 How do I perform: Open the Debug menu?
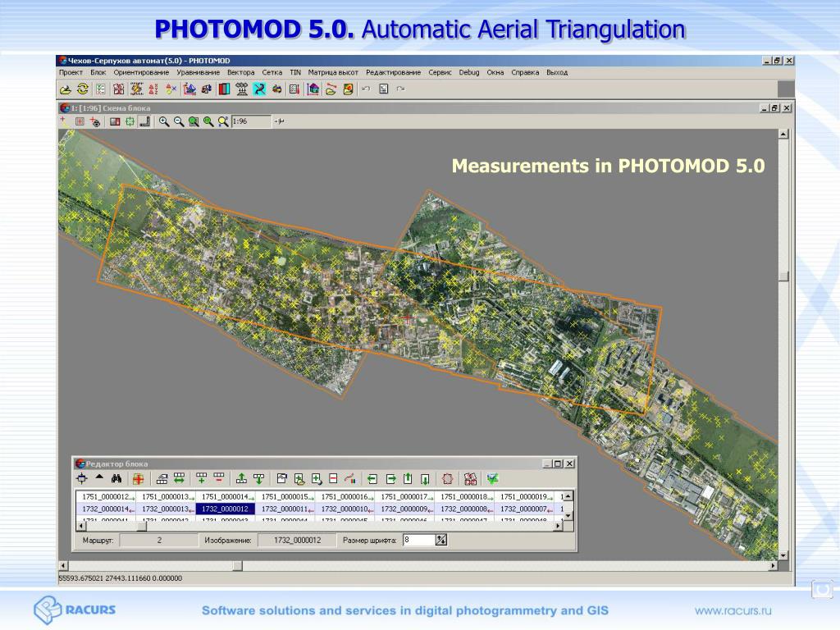pyautogui.click(x=468, y=72)
